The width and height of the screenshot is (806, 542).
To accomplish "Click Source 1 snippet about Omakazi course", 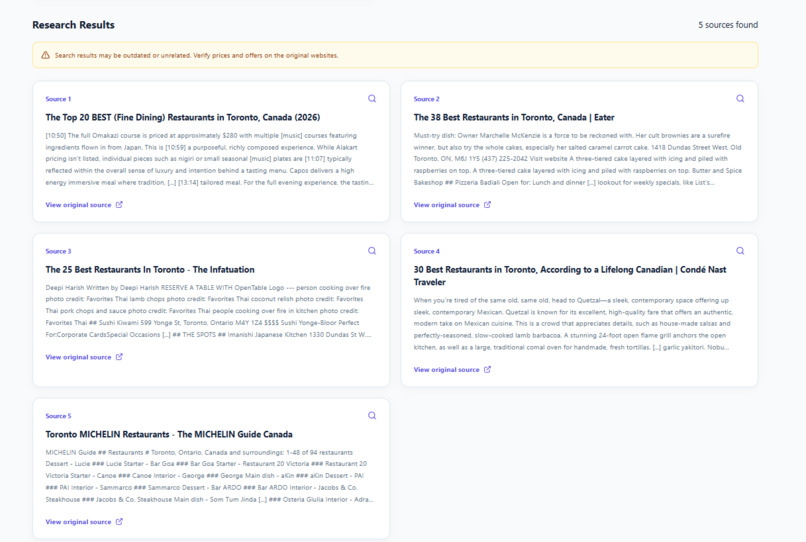I will pyautogui.click(x=210, y=159).
